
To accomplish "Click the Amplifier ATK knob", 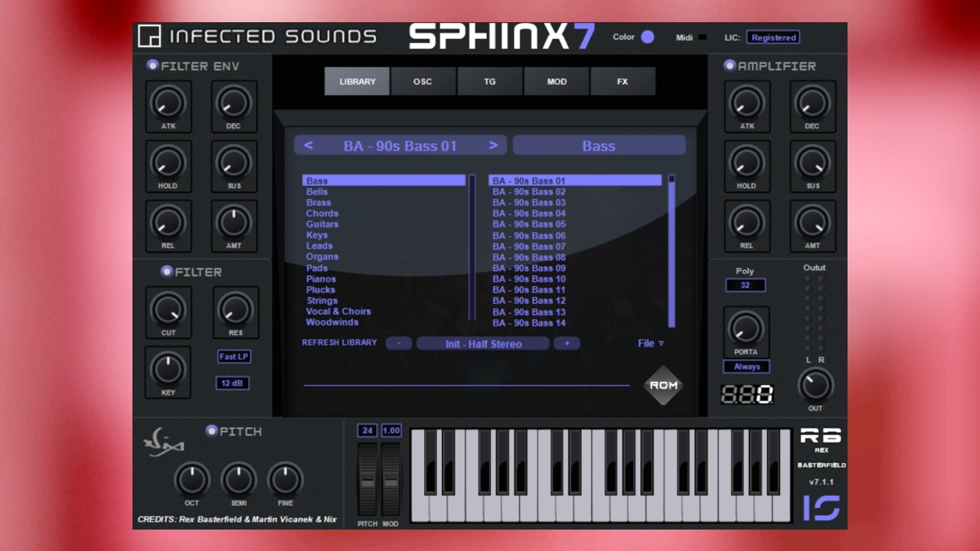I will [x=746, y=102].
